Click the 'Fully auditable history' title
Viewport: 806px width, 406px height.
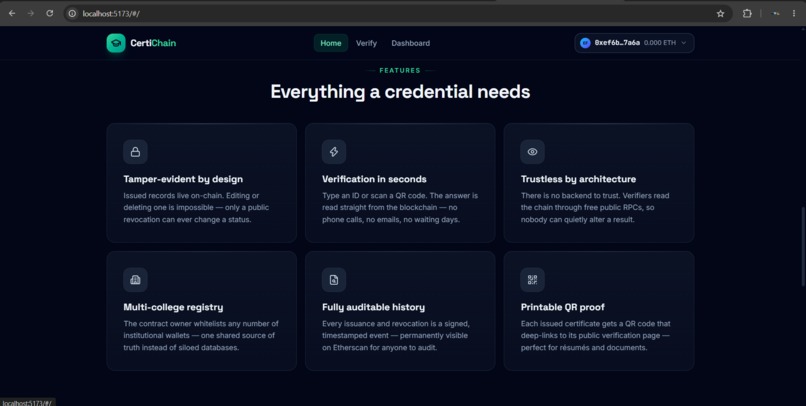(x=374, y=307)
